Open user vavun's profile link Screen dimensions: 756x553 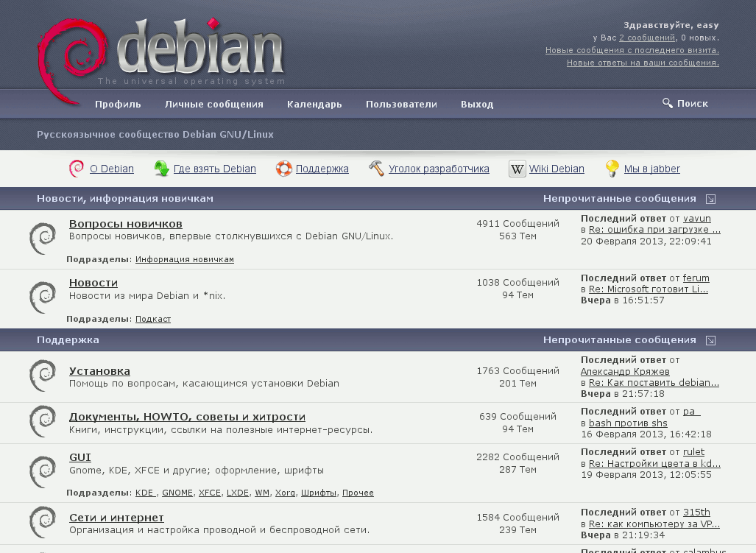click(696, 219)
